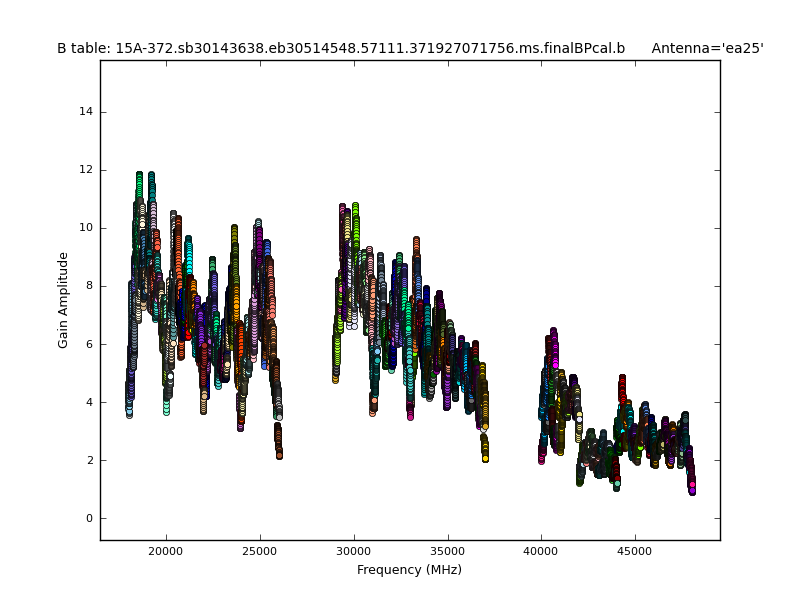
Task: Click the 20000 tick label on x-axis
Action: [166, 550]
